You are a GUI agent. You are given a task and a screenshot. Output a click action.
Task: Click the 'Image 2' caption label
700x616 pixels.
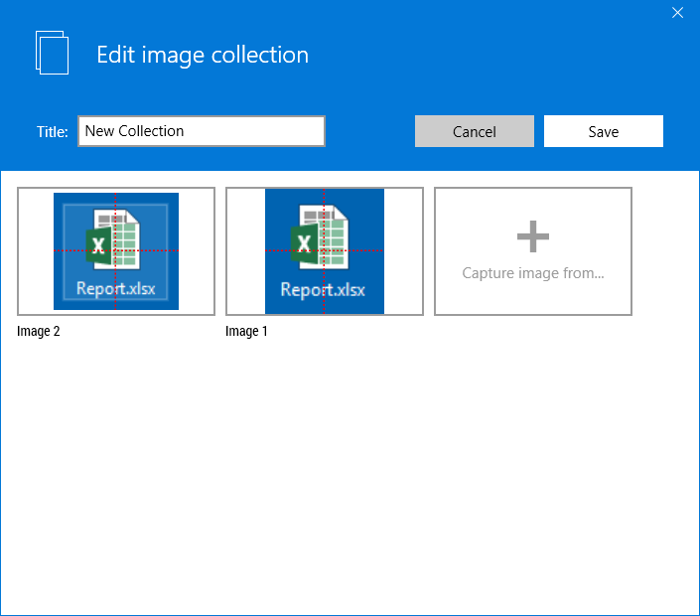click(39, 332)
